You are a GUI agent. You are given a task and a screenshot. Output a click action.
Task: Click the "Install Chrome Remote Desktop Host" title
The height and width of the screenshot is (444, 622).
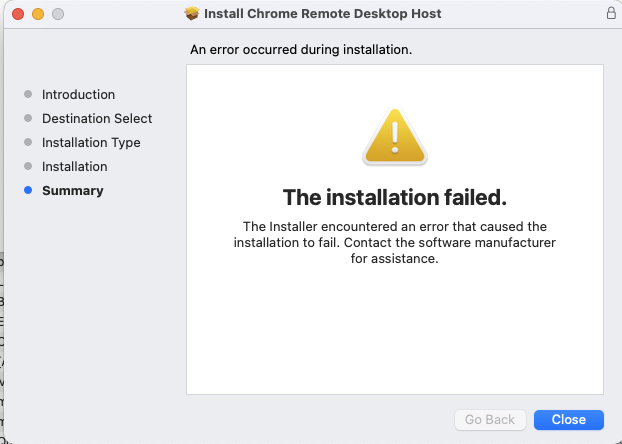[322, 14]
